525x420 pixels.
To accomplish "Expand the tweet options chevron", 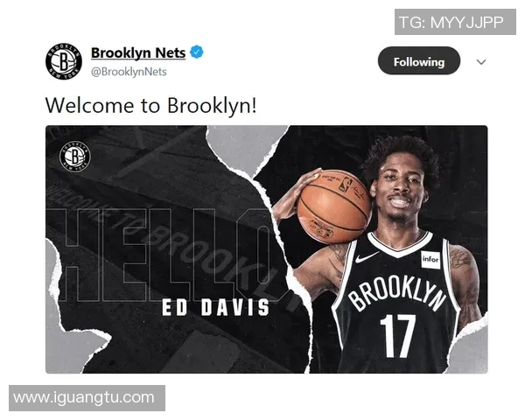I will 480,62.
